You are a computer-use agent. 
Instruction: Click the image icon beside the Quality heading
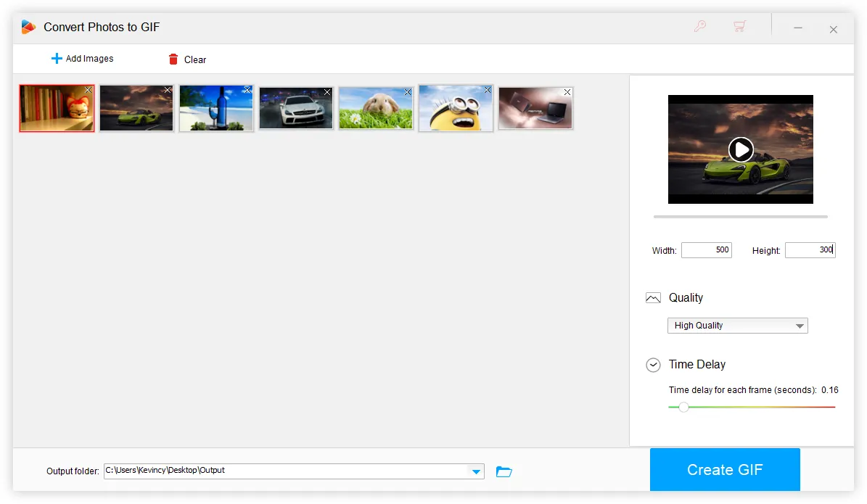(652, 297)
